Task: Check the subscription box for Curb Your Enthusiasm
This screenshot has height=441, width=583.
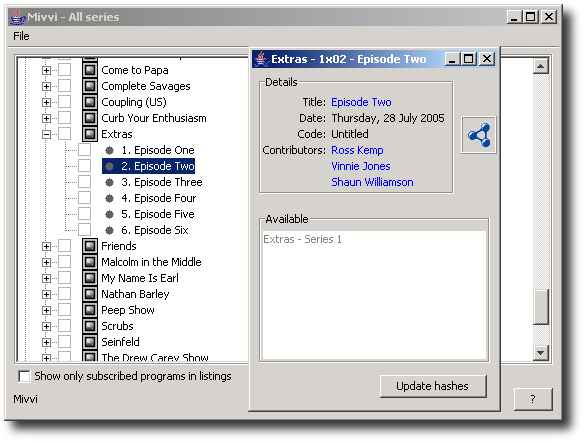Action: (64, 118)
